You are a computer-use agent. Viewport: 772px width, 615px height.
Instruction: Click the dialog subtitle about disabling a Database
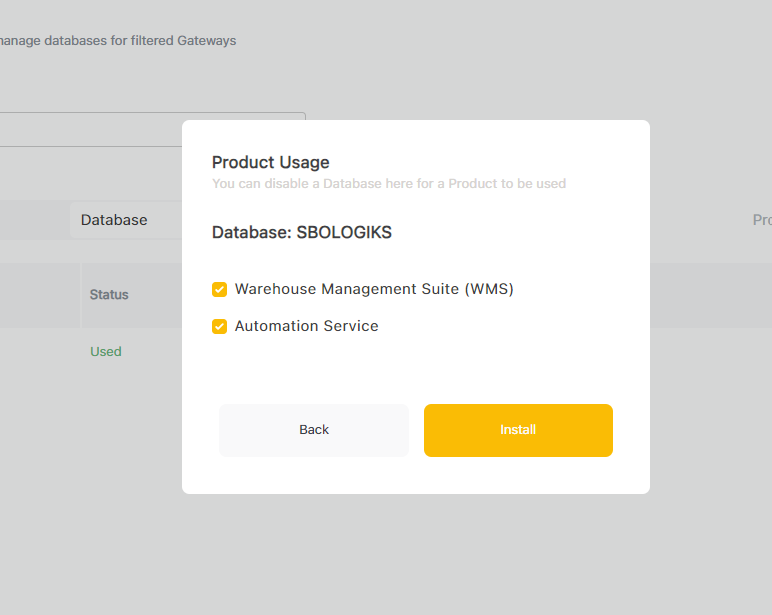coord(388,184)
